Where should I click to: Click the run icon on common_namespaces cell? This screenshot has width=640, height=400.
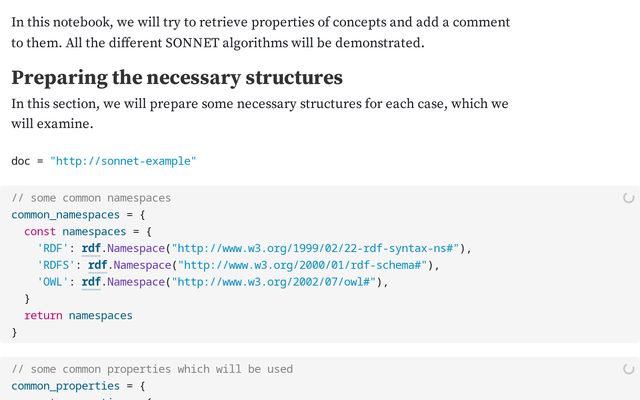(x=629, y=198)
